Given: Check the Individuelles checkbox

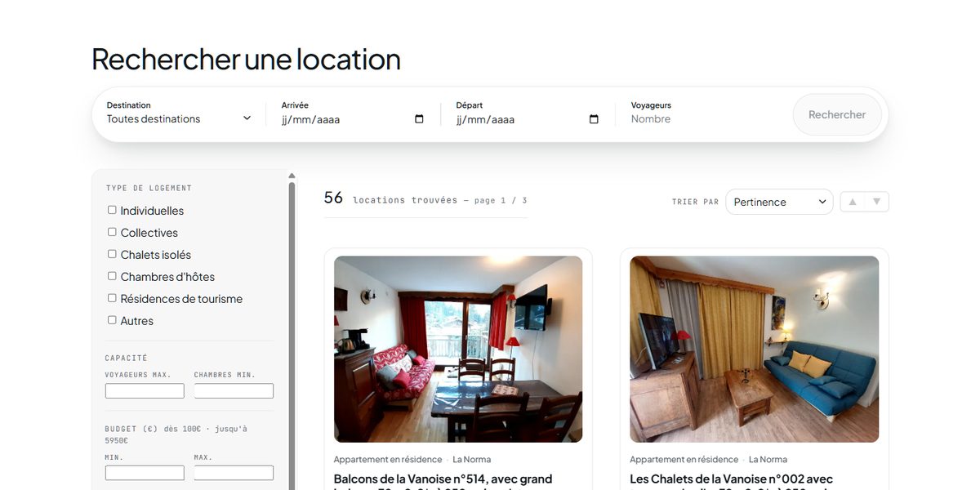Looking at the screenshot, I should [x=112, y=210].
